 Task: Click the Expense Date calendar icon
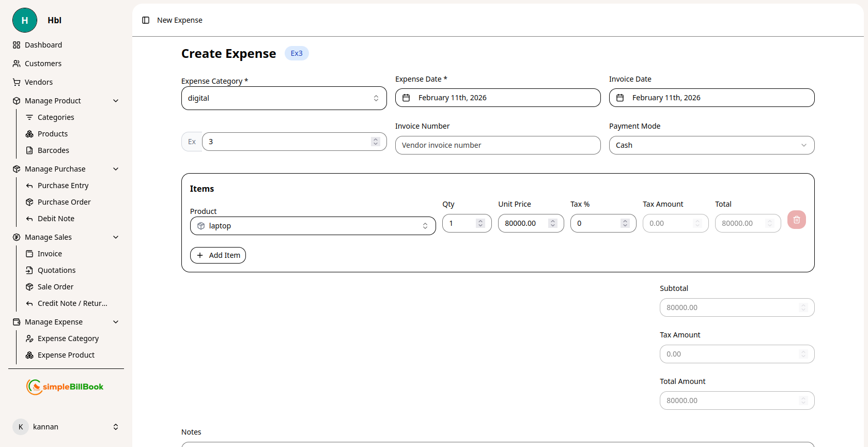[x=406, y=98]
